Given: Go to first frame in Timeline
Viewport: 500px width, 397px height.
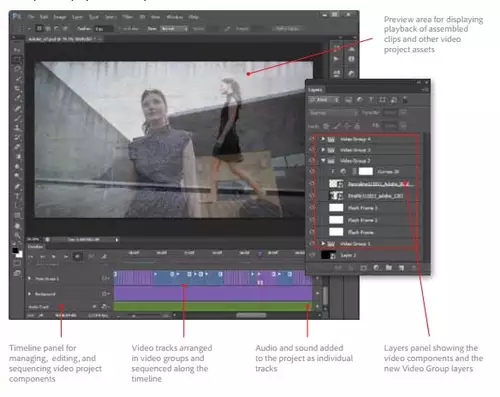Looking at the screenshot, I should pyautogui.click(x=31, y=256).
